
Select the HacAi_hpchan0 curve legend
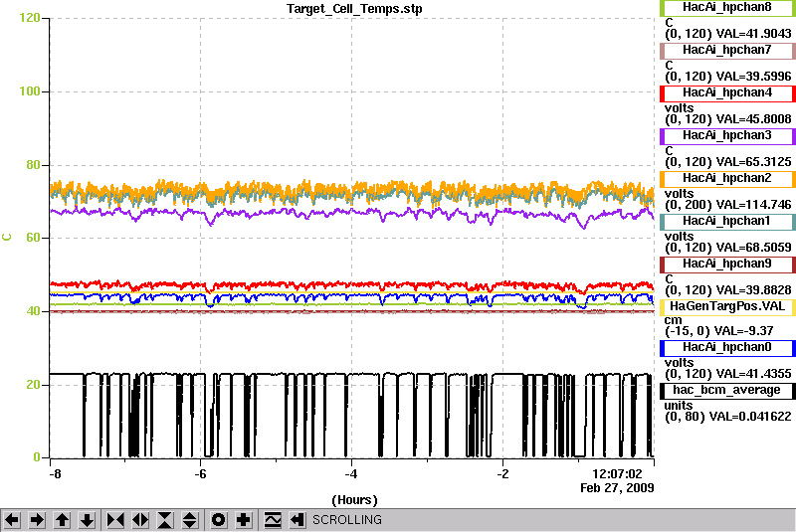[727, 347]
